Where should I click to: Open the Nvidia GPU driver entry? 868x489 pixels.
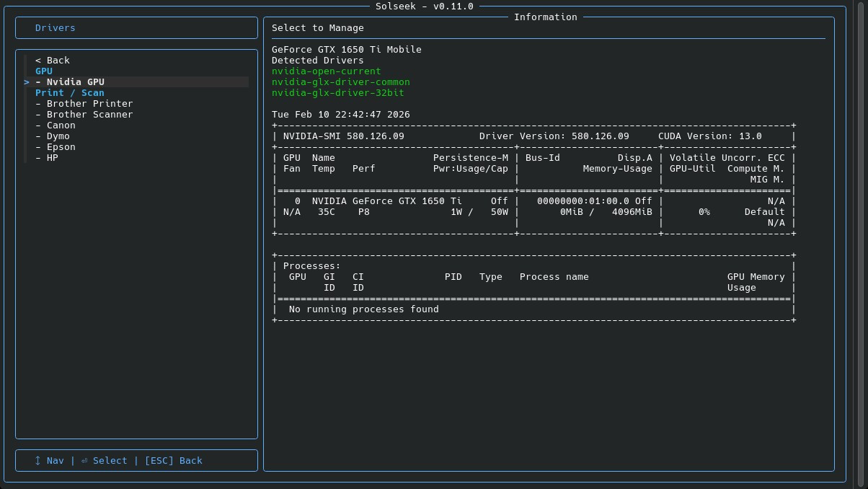click(75, 82)
